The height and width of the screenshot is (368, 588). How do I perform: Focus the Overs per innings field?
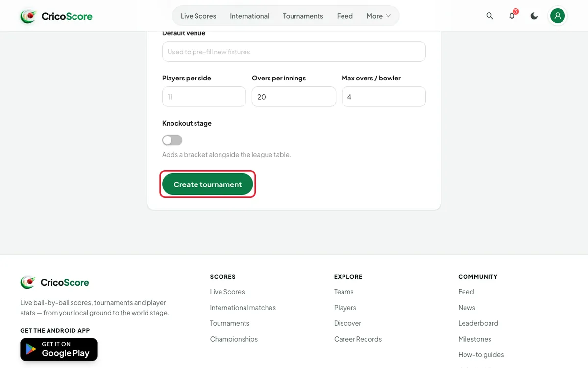pyautogui.click(x=294, y=97)
